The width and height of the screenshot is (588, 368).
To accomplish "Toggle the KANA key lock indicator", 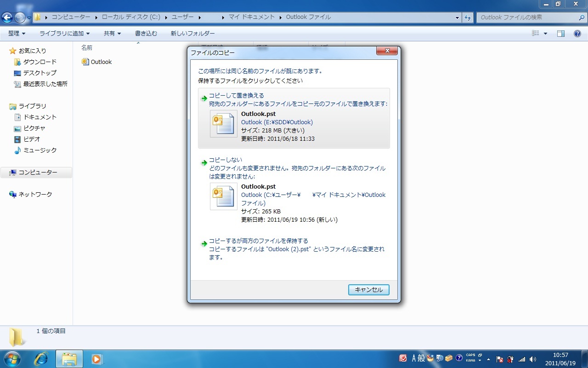I will pyautogui.click(x=470, y=361).
